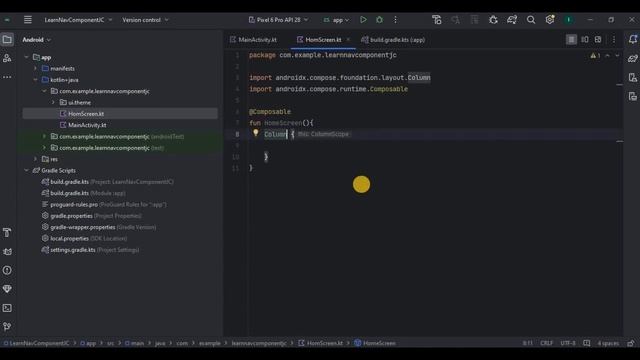This screenshot has height=360, width=640.
Task: Open the Notifications bell panel
Action: (633, 39)
